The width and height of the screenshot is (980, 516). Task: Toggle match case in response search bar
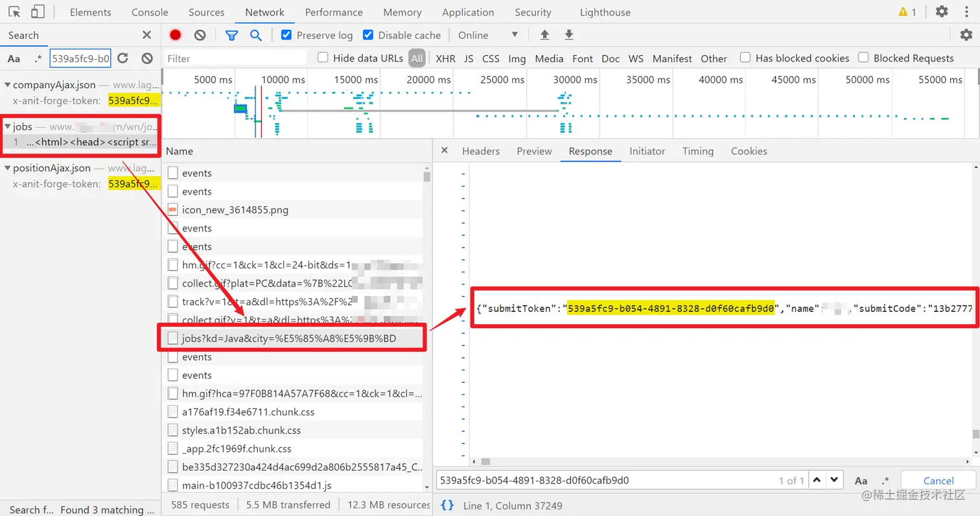(x=861, y=480)
